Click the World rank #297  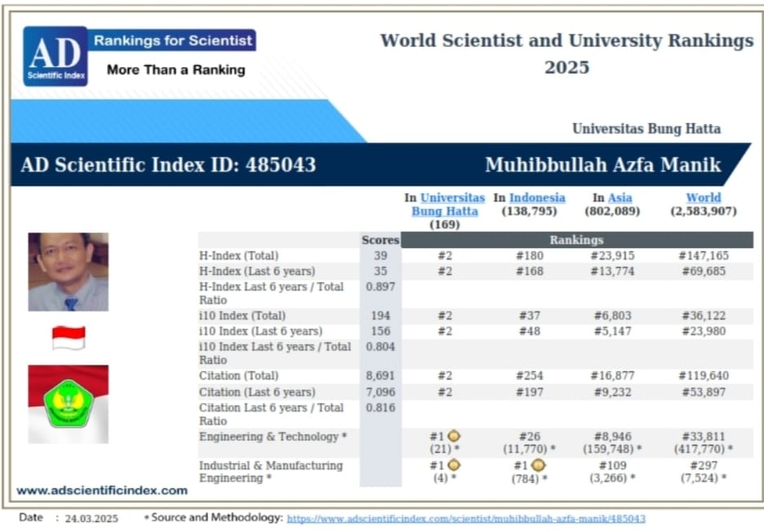(x=704, y=466)
